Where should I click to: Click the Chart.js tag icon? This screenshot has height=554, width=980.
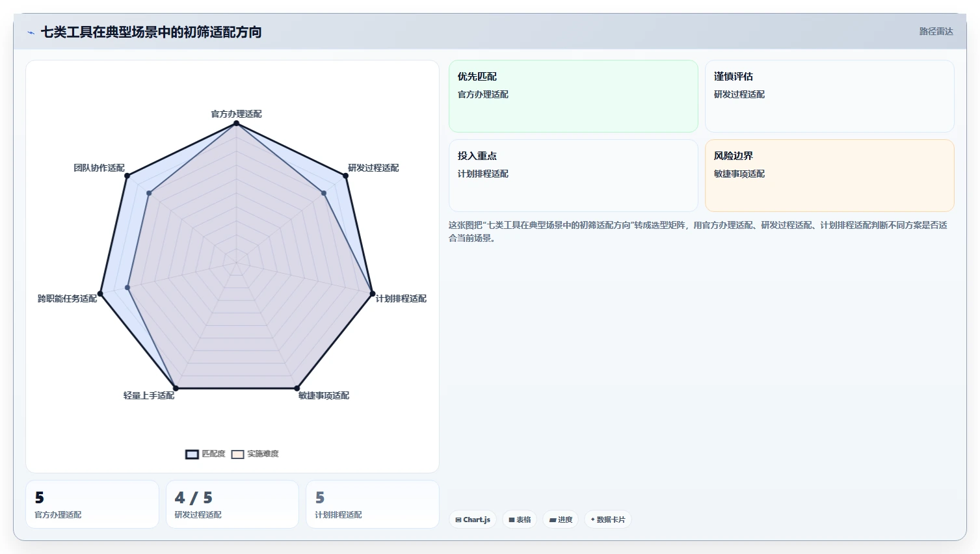pos(458,520)
